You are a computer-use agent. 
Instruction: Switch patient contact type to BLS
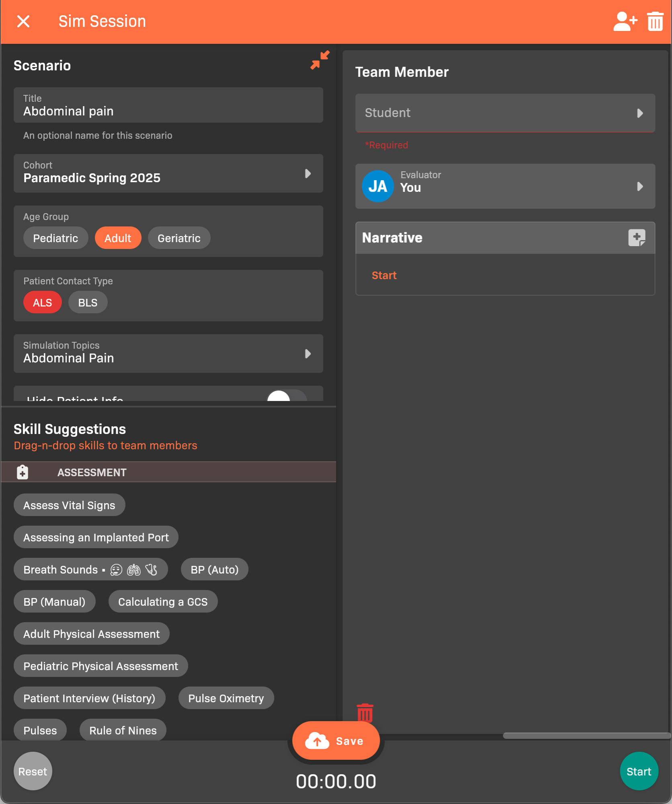(88, 302)
